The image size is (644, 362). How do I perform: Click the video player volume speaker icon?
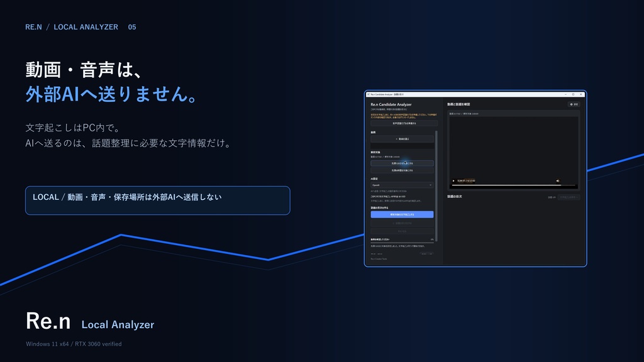point(557,180)
